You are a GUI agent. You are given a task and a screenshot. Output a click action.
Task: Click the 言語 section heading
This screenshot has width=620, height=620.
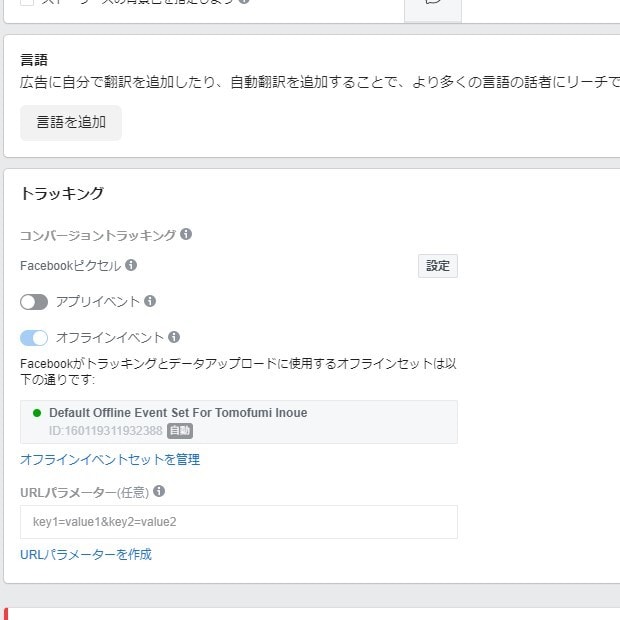(34, 60)
